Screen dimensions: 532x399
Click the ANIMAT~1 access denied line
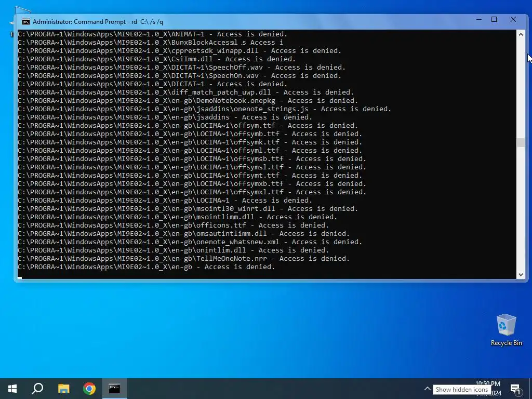(x=153, y=34)
